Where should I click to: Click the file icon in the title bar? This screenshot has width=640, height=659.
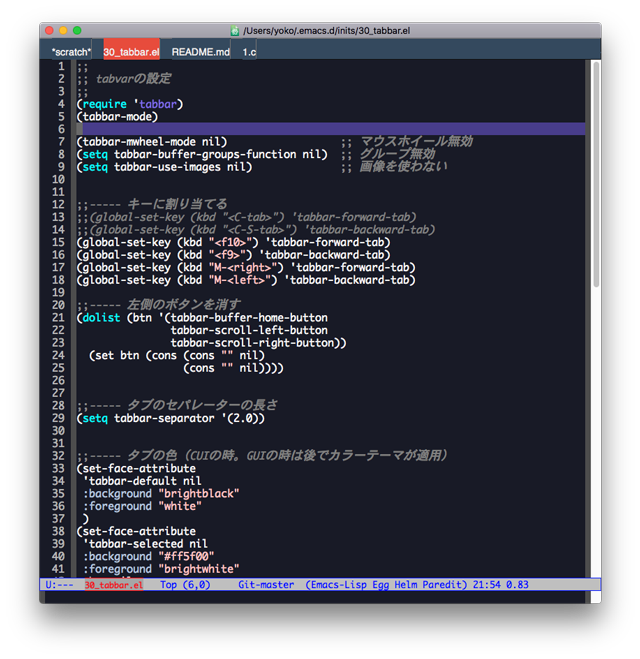pyautogui.click(x=234, y=31)
